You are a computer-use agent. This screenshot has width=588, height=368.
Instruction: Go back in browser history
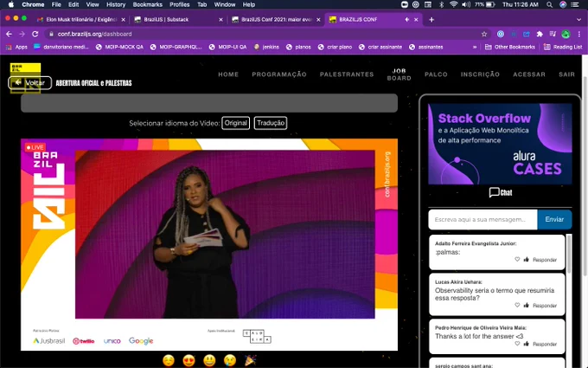pos(9,34)
